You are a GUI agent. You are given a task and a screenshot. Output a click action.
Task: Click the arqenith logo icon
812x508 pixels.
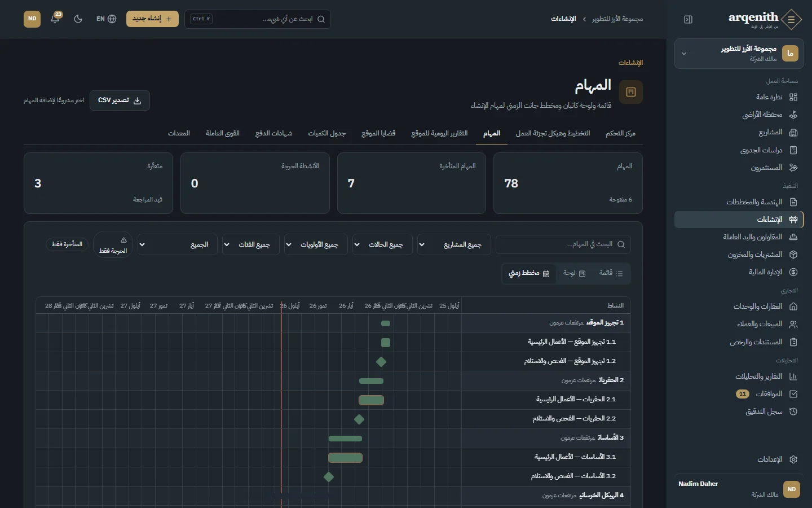click(791, 19)
